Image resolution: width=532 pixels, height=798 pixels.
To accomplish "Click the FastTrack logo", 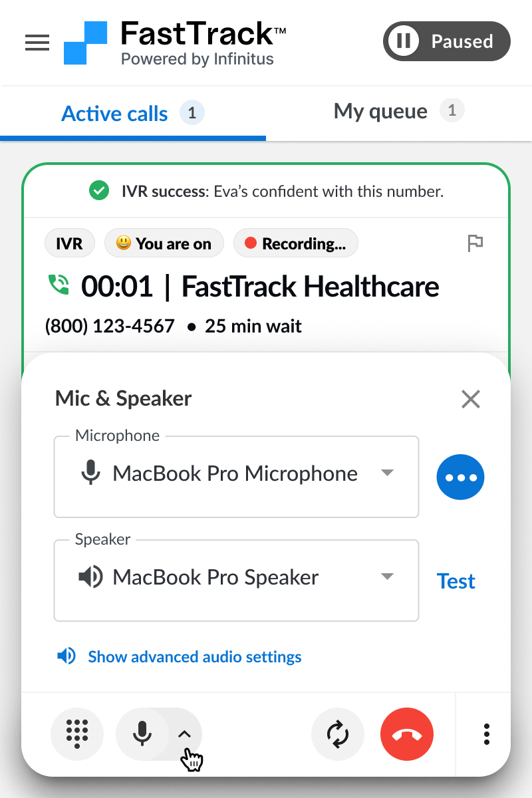I will pyautogui.click(x=176, y=43).
